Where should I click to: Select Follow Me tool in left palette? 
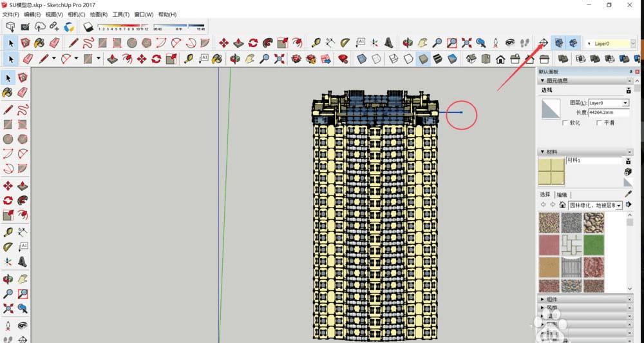click(x=23, y=201)
